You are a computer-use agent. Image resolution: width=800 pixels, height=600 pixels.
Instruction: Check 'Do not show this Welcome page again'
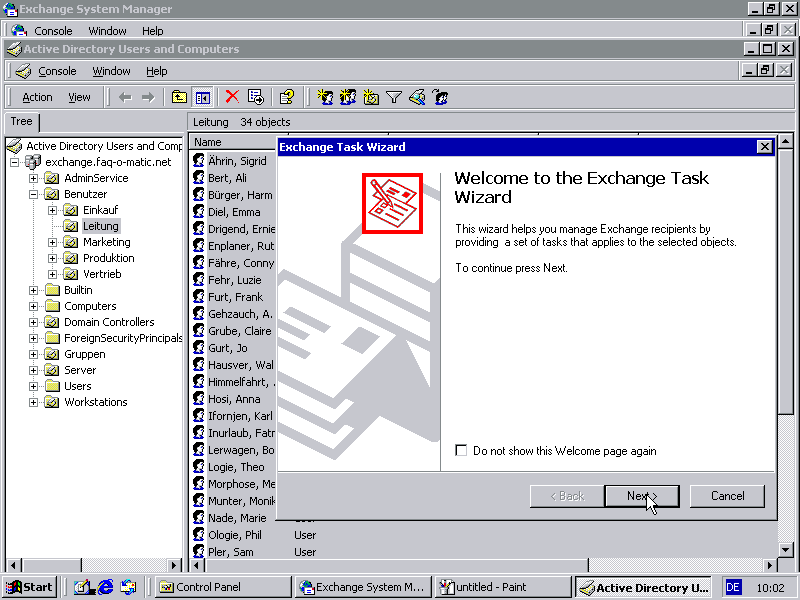click(461, 451)
